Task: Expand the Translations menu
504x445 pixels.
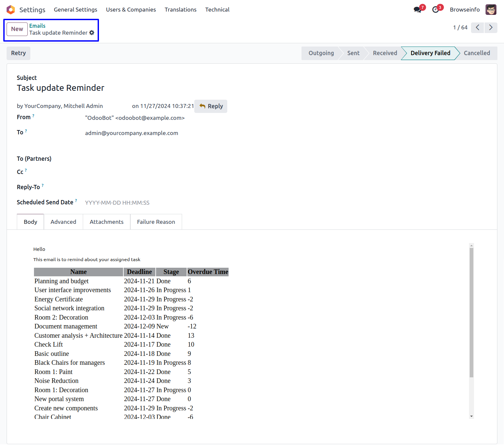Action: click(x=180, y=10)
